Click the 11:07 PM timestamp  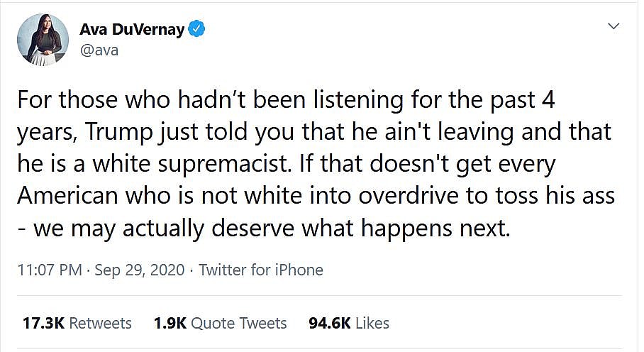click(x=44, y=270)
